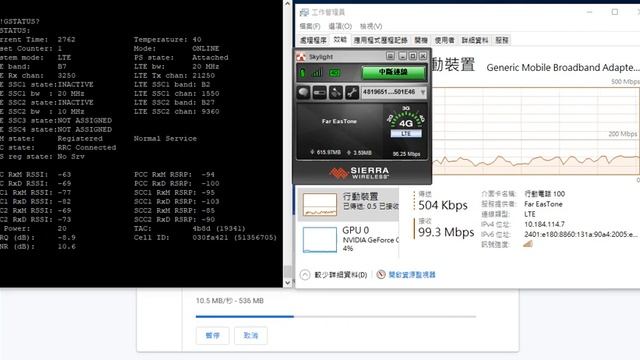This screenshot has height=360, width=640.
Task: Click the 取消 button on the download
Action: pos(251,336)
